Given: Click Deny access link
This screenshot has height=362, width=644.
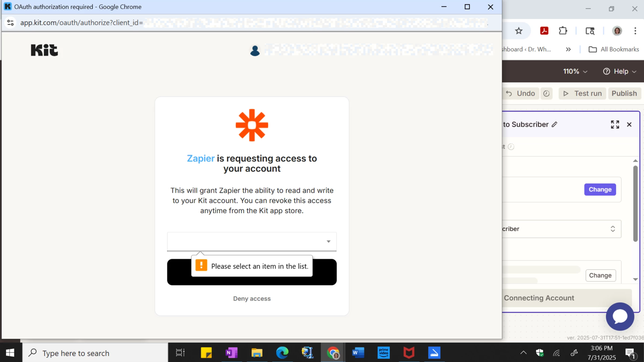Looking at the screenshot, I should pyautogui.click(x=252, y=298).
